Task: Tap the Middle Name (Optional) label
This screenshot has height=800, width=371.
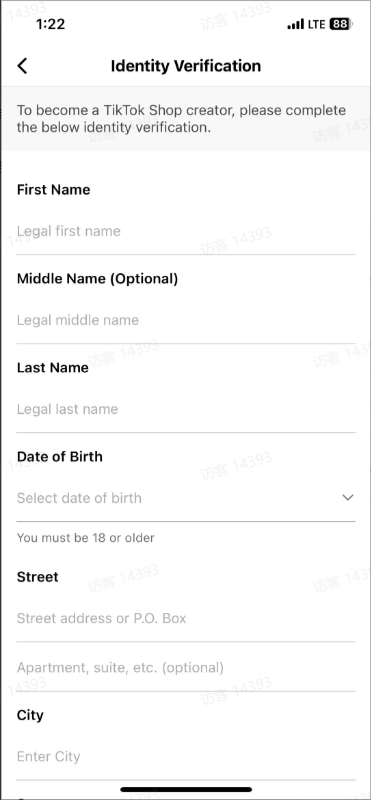Action: (x=97, y=279)
